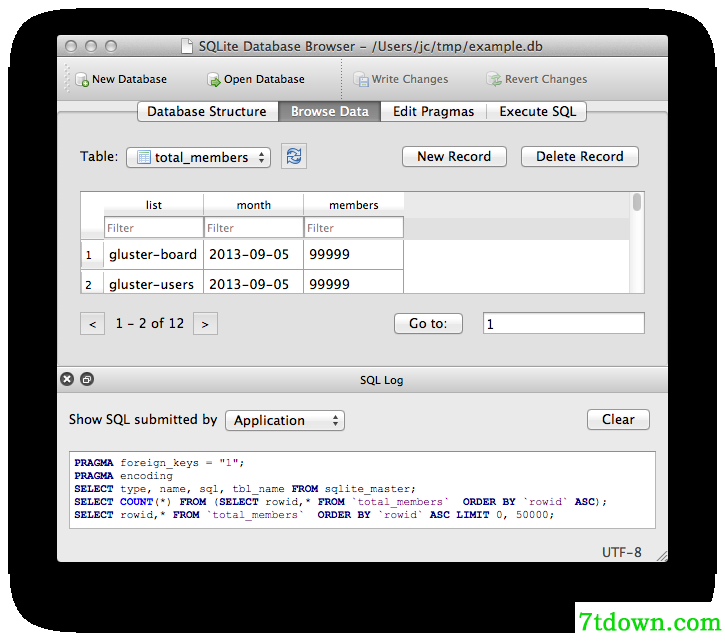This screenshot has height=641, width=725.
Task: Click the toolbar drag handle
Action: click(67, 78)
